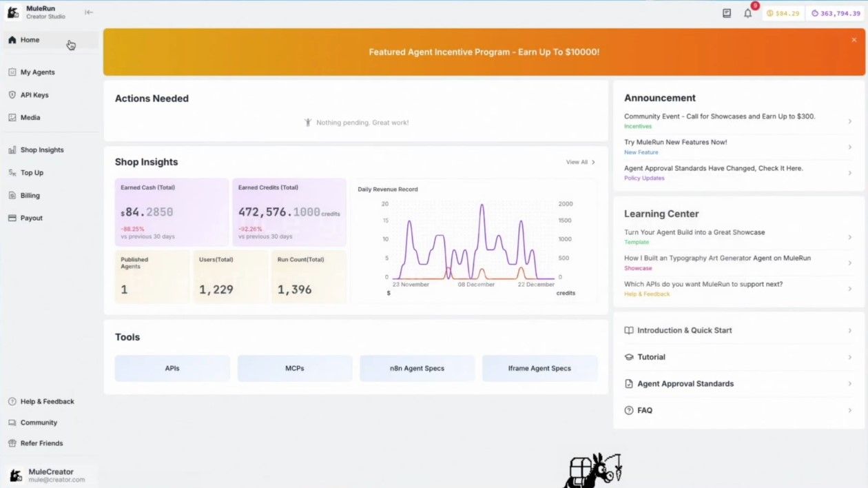Click the Community chat icon
The height and width of the screenshot is (488, 868).
click(x=12, y=423)
